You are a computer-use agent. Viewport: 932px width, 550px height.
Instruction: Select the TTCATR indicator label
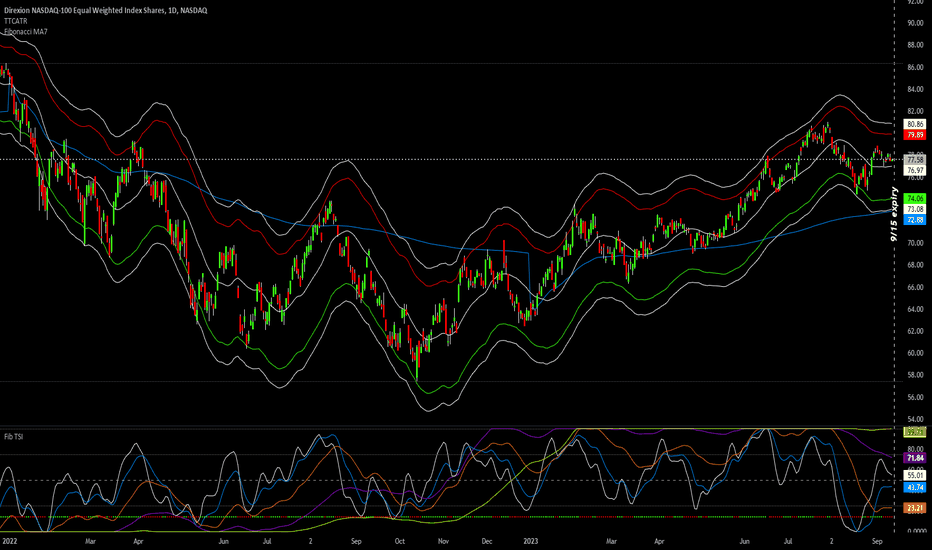tap(15, 21)
